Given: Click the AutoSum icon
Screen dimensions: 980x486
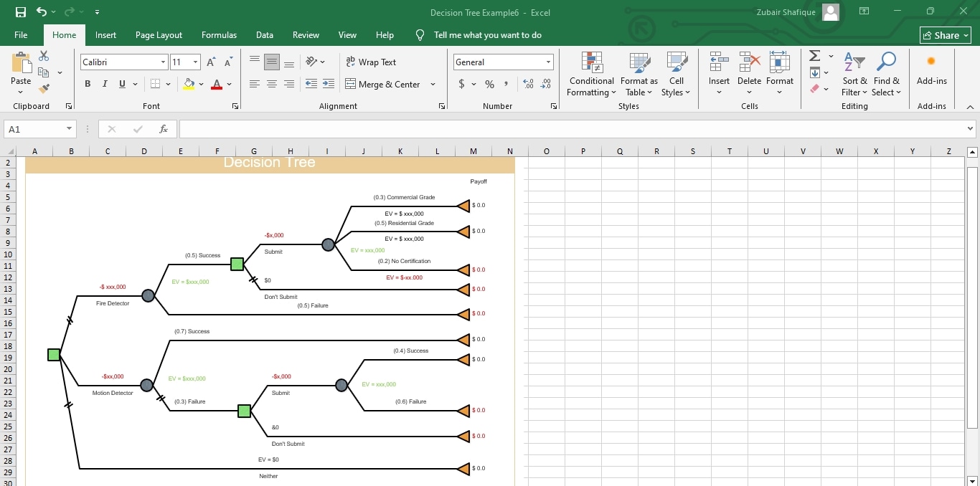Looking at the screenshot, I should coord(814,55).
